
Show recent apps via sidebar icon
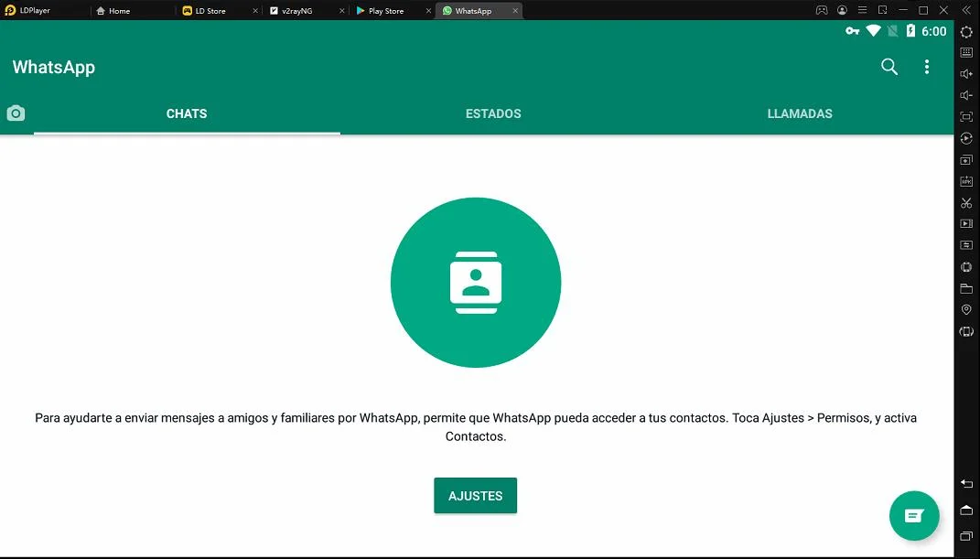(966, 536)
